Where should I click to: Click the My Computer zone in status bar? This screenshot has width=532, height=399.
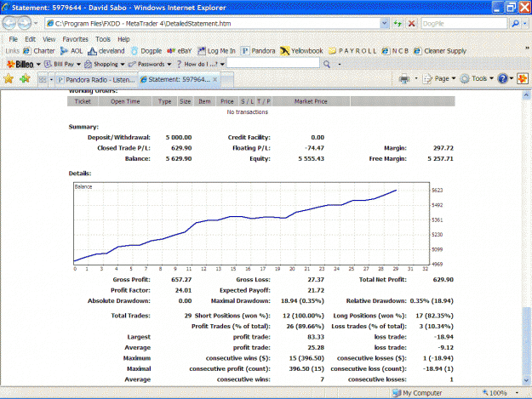point(417,393)
